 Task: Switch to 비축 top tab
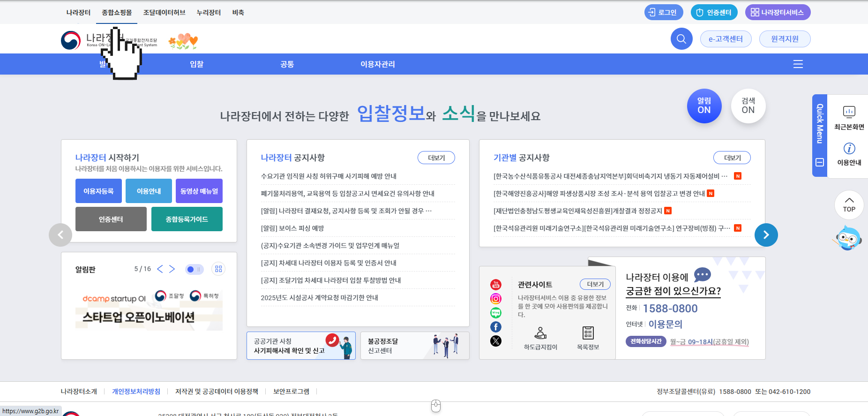pos(238,12)
